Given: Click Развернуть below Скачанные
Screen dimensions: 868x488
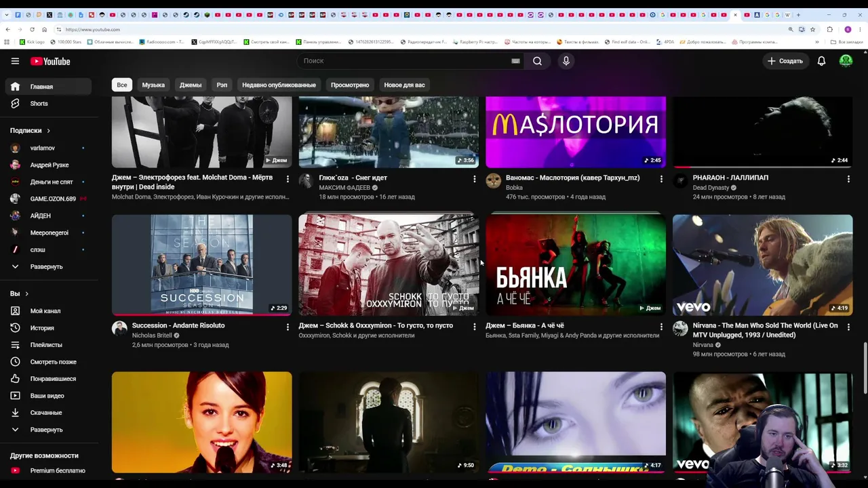Looking at the screenshot, I should [x=48, y=430].
